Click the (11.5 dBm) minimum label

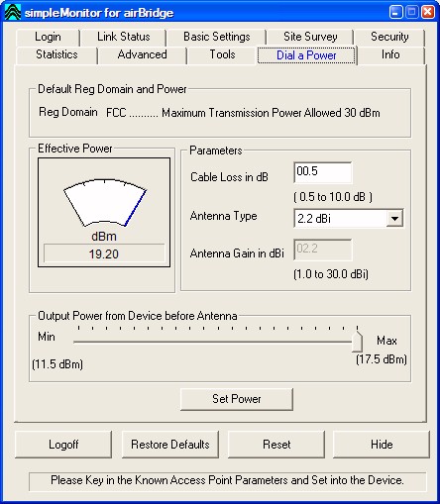[x=57, y=364]
